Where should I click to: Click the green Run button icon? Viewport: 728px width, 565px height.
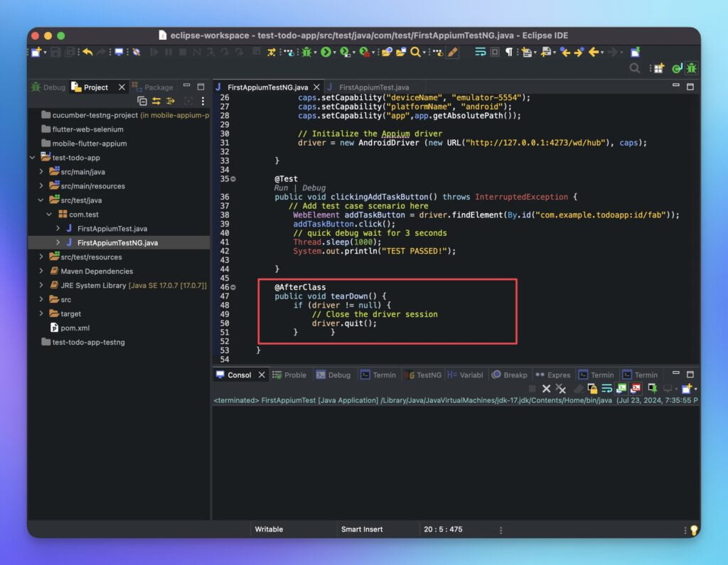[x=326, y=52]
